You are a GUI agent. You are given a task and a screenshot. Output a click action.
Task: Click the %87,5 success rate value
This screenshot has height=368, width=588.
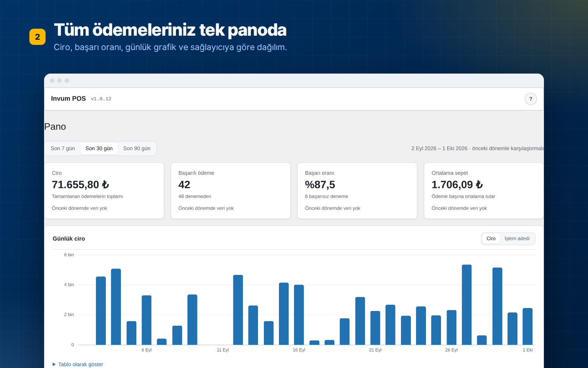click(320, 185)
